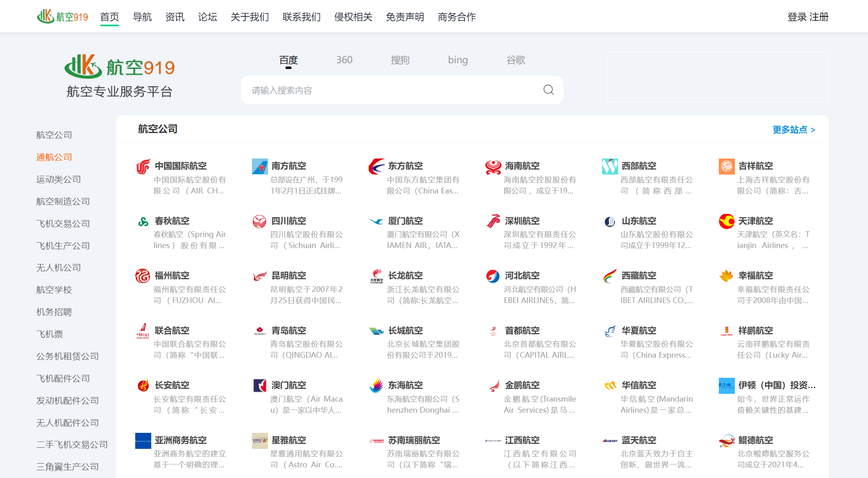Click the Spring Airlines (春秋航空) logo
Viewport: 868px width, 478px height.
click(x=143, y=221)
